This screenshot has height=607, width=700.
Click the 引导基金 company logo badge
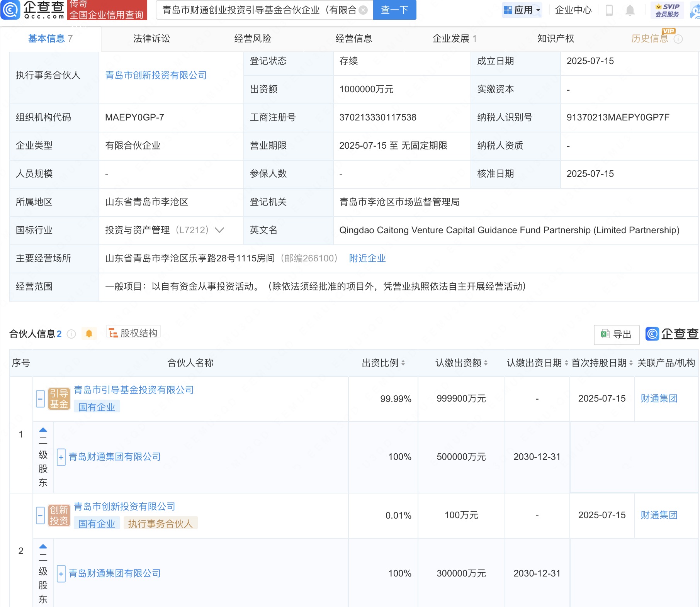pos(59,399)
